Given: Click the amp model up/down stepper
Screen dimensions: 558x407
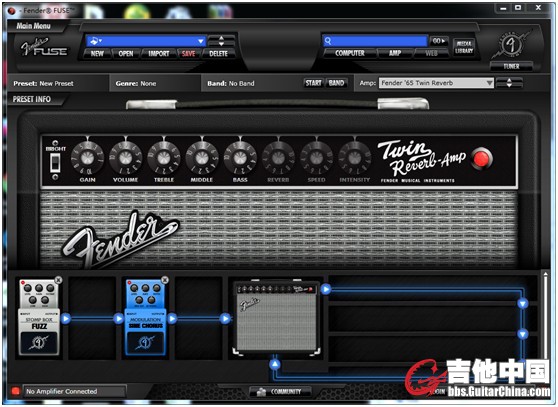Looking at the screenshot, I should (x=509, y=83).
